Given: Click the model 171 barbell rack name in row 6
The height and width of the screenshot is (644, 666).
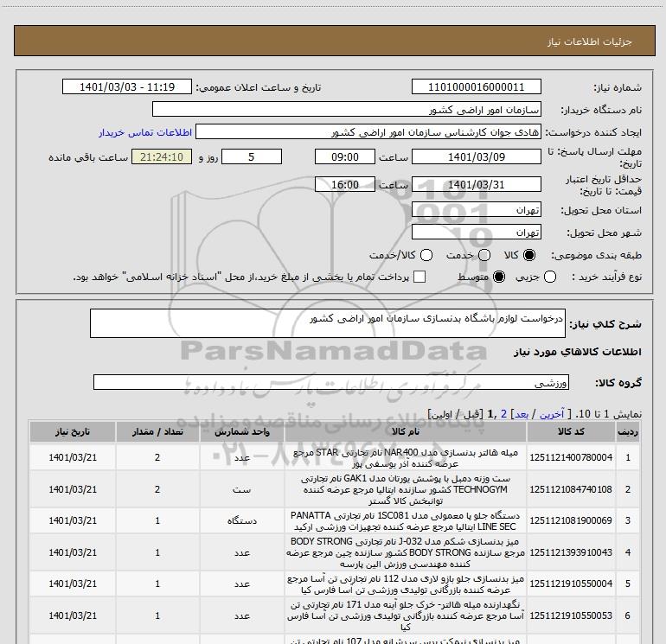Looking at the screenshot, I should tap(405, 615).
